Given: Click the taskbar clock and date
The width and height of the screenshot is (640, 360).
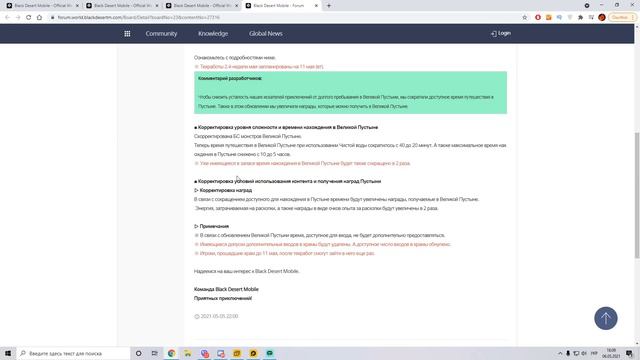Looking at the screenshot, I should coord(611,353).
